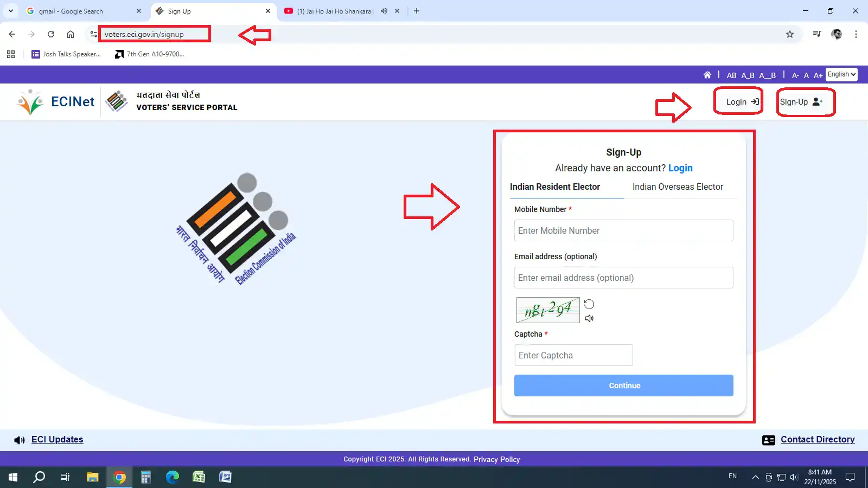Screen dimensions: 868x488
Task: Select the A+ increase font size option
Action: click(x=818, y=75)
